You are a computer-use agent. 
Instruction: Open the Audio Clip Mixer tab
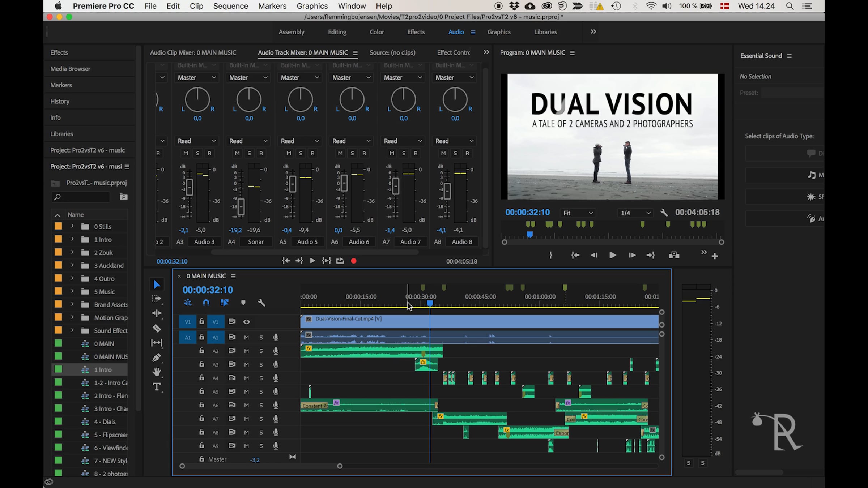click(x=193, y=52)
